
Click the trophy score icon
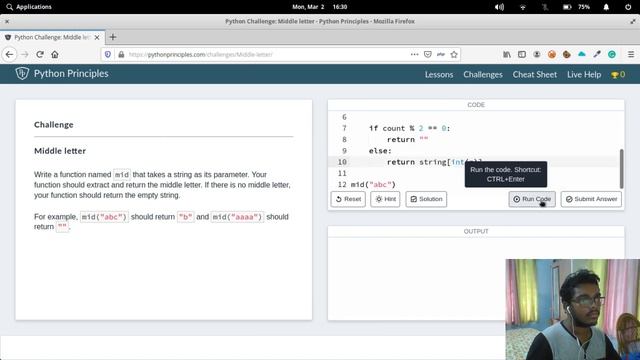coord(614,75)
